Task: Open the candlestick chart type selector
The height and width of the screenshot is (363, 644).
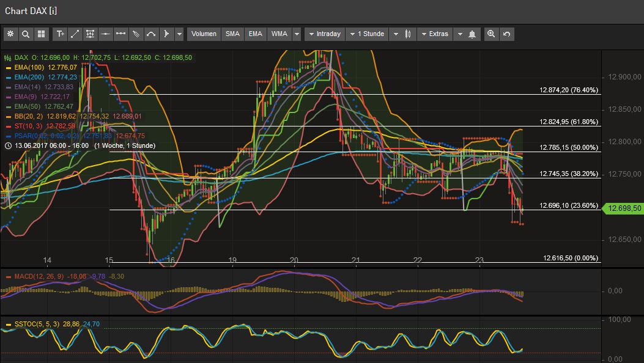Action: click(407, 34)
